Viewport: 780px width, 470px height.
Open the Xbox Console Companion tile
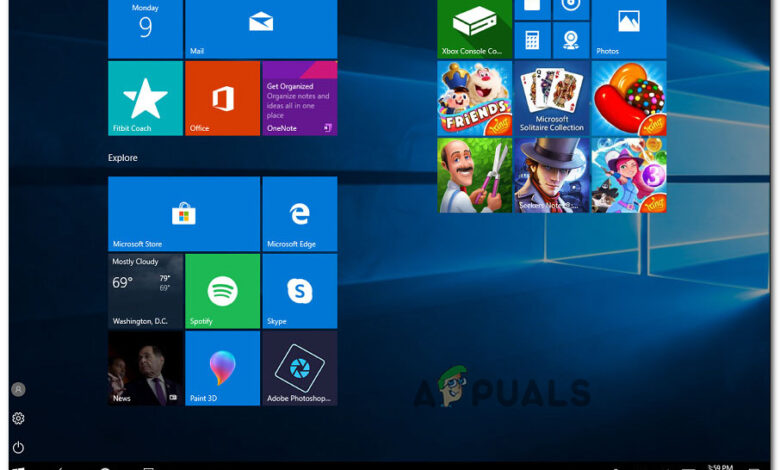(475, 29)
